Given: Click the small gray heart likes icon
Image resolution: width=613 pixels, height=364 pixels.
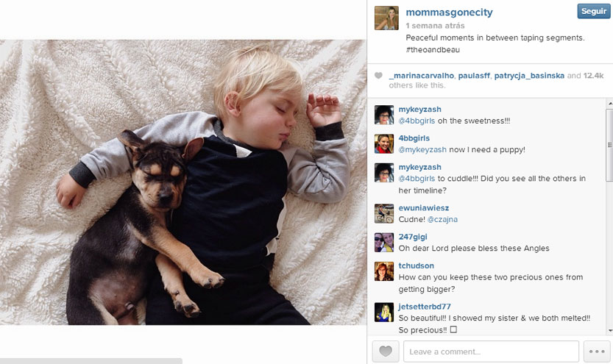Looking at the screenshot, I should click(378, 76).
